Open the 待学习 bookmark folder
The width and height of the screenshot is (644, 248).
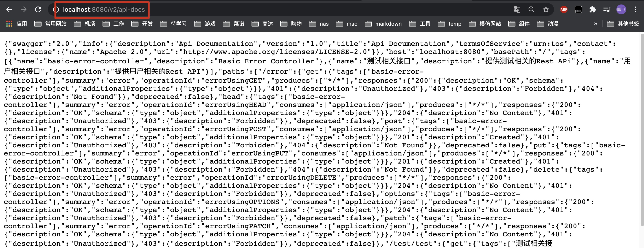(x=173, y=24)
